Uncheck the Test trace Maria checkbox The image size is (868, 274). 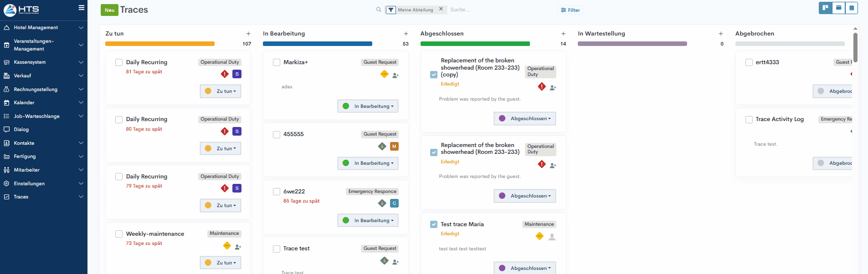click(x=434, y=224)
